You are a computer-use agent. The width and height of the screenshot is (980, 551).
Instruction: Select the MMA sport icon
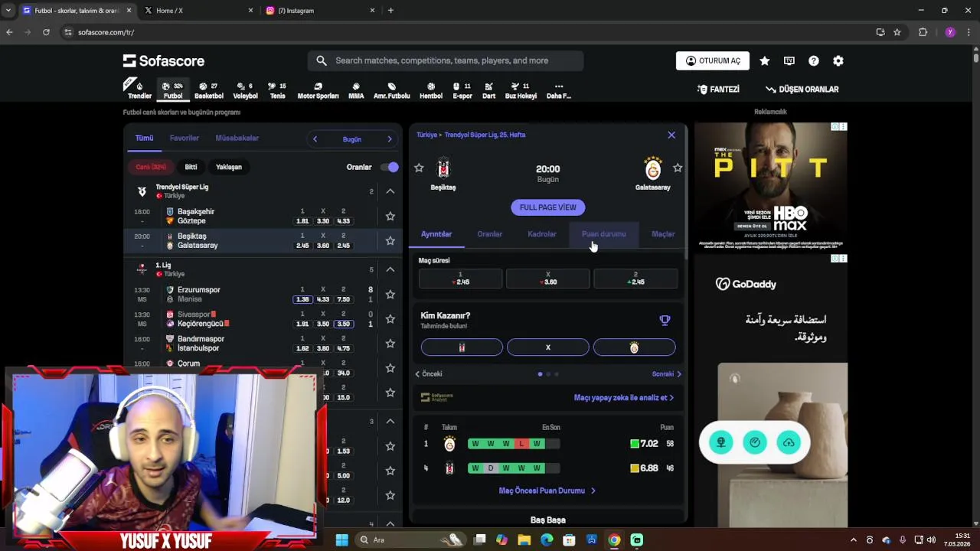(356, 90)
